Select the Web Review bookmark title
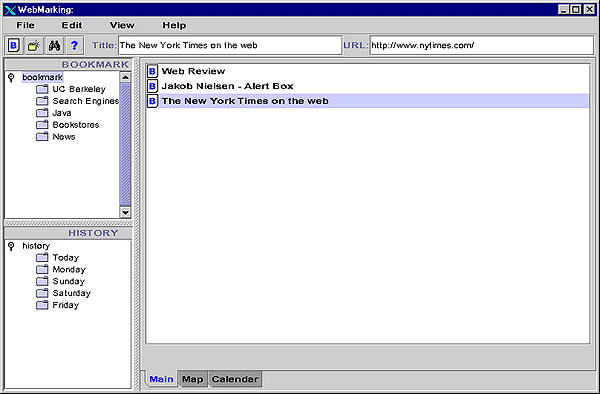The image size is (600, 394). pos(193,71)
